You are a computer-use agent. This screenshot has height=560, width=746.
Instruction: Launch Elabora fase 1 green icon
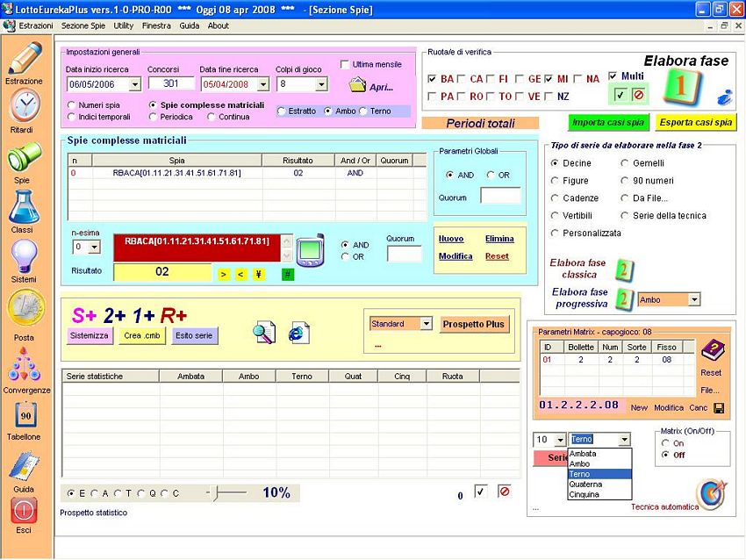[681, 86]
